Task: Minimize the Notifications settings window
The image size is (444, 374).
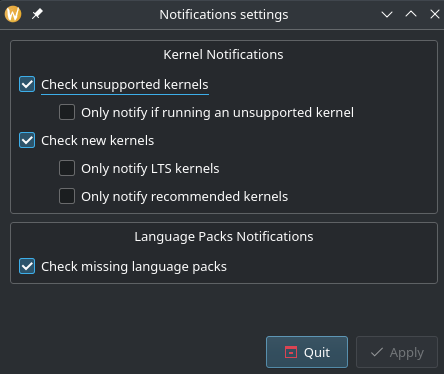Action: [387, 14]
